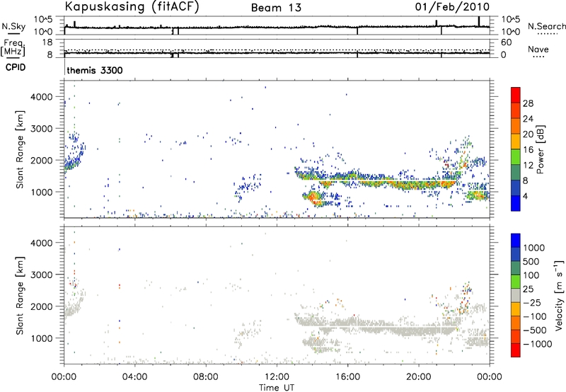The width and height of the screenshot is (566, 392).
Task: Click the 'CPID' label
Action: pyautogui.click(x=16, y=67)
